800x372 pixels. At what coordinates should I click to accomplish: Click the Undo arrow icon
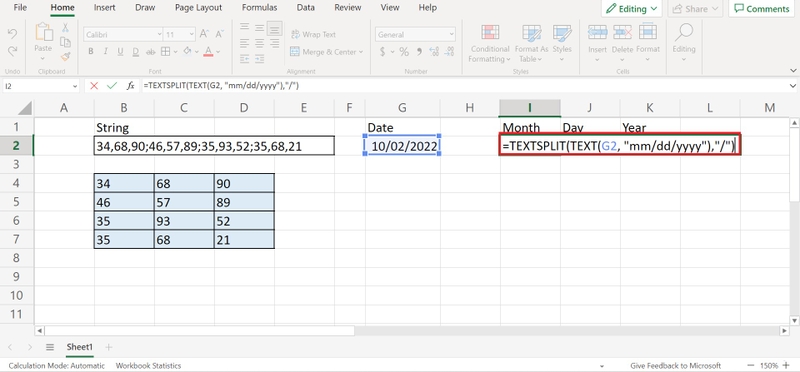coord(13,34)
